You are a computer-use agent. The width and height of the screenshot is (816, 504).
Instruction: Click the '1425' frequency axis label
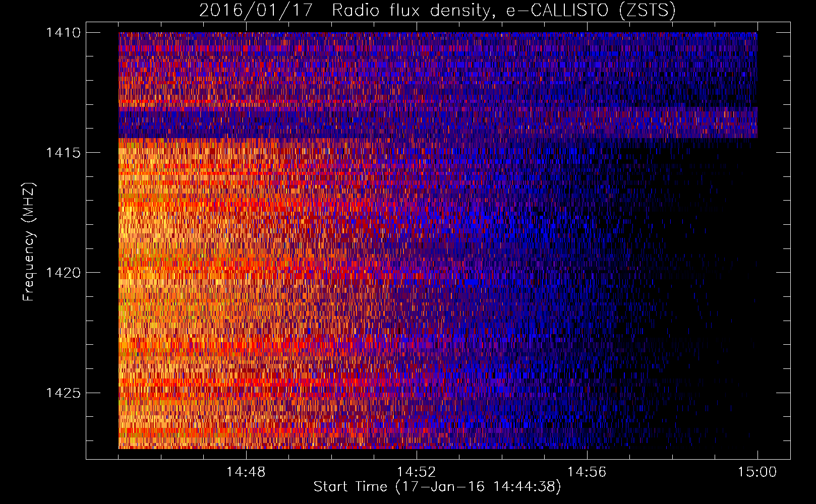pyautogui.click(x=63, y=393)
